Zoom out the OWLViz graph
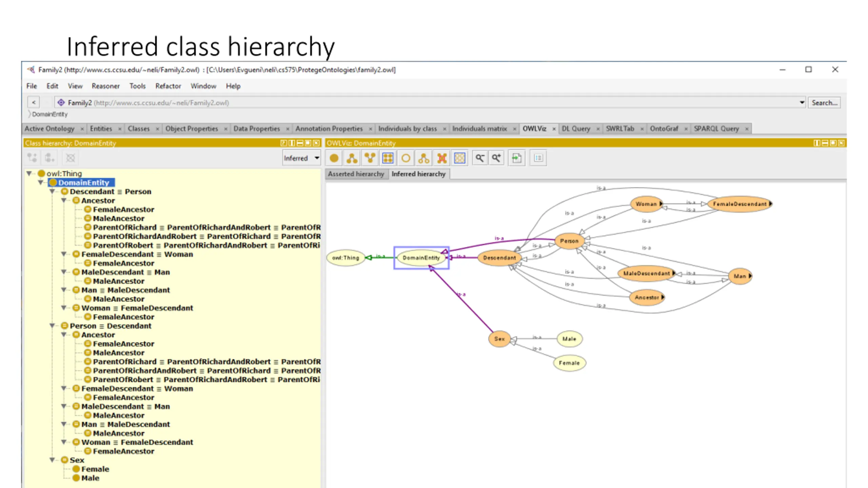Viewport: 868px width, 488px height. point(480,158)
